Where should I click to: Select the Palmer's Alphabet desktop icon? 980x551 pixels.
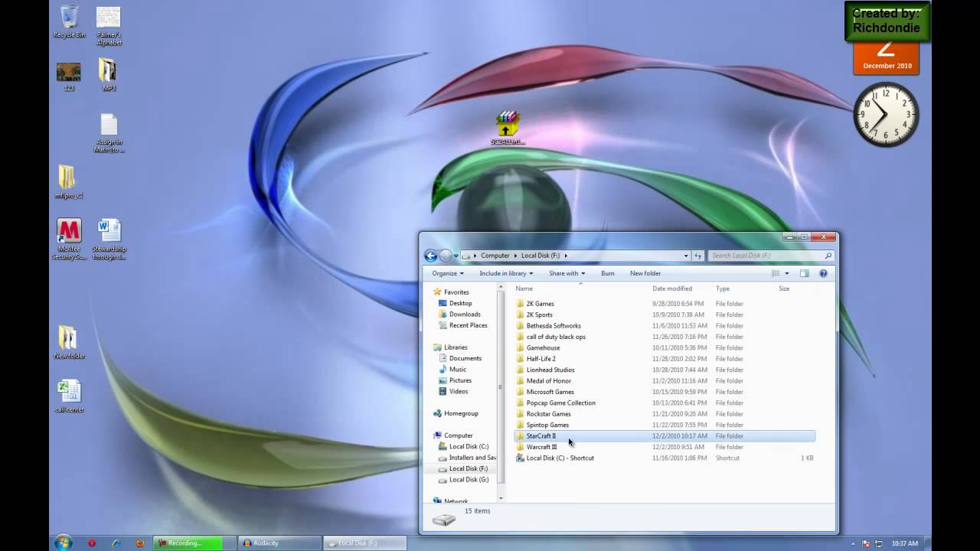[109, 26]
